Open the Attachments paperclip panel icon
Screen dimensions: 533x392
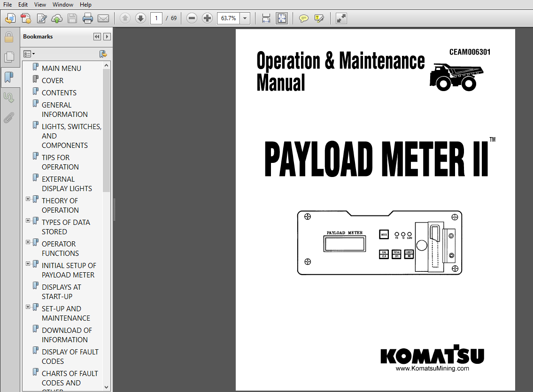point(9,118)
